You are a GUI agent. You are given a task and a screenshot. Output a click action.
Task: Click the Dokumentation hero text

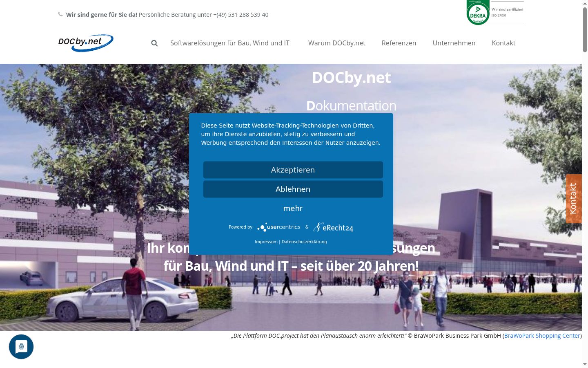pyautogui.click(x=351, y=105)
